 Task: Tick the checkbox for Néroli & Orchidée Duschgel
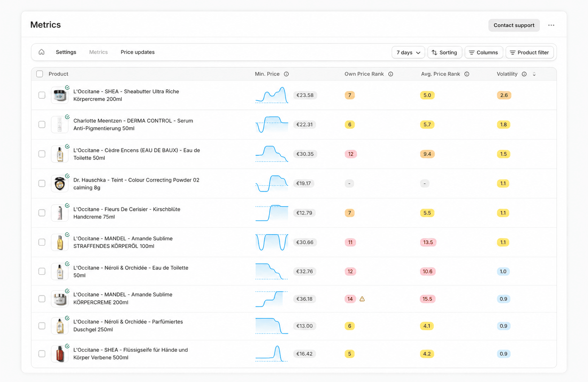(42, 326)
